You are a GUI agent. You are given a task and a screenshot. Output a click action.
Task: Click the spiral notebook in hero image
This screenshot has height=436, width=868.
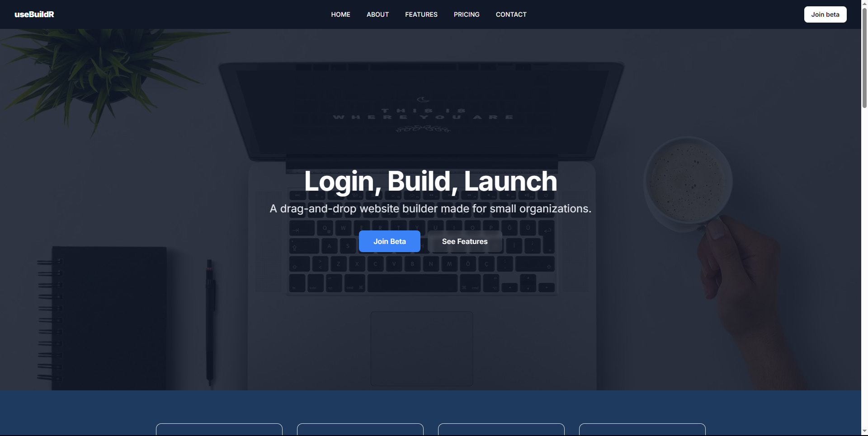pos(108,316)
